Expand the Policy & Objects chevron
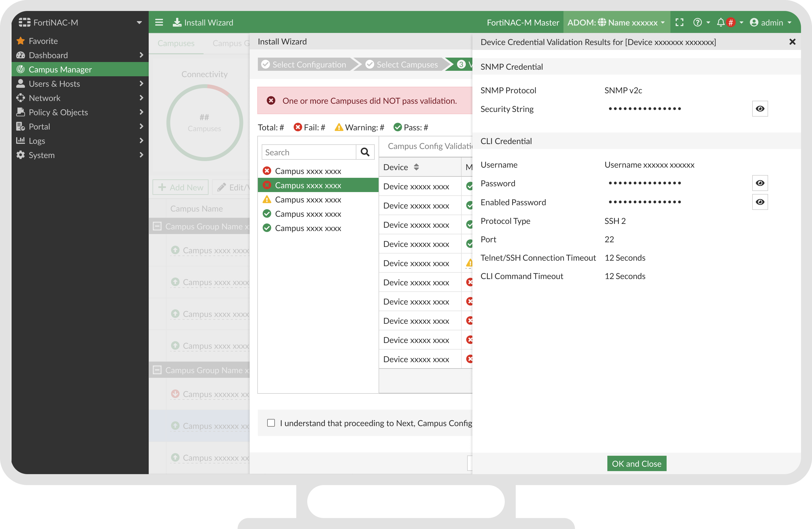The height and width of the screenshot is (529, 812). tap(141, 112)
